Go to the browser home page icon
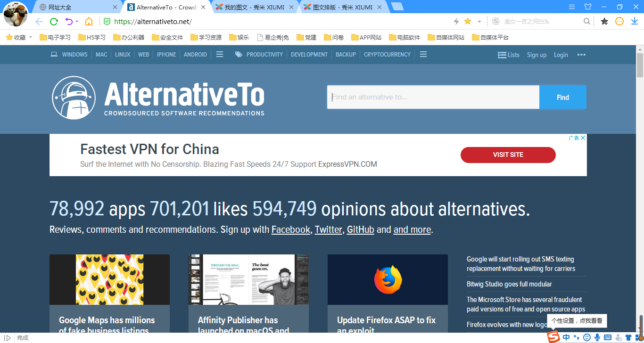The height and width of the screenshot is (343, 644). (89, 21)
